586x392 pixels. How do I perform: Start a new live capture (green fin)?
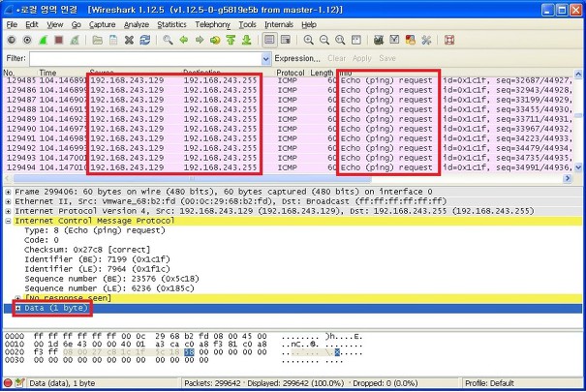[43, 40]
